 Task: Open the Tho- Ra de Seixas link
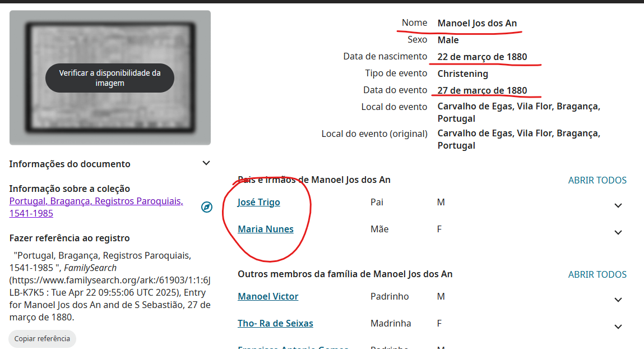pyautogui.click(x=275, y=323)
